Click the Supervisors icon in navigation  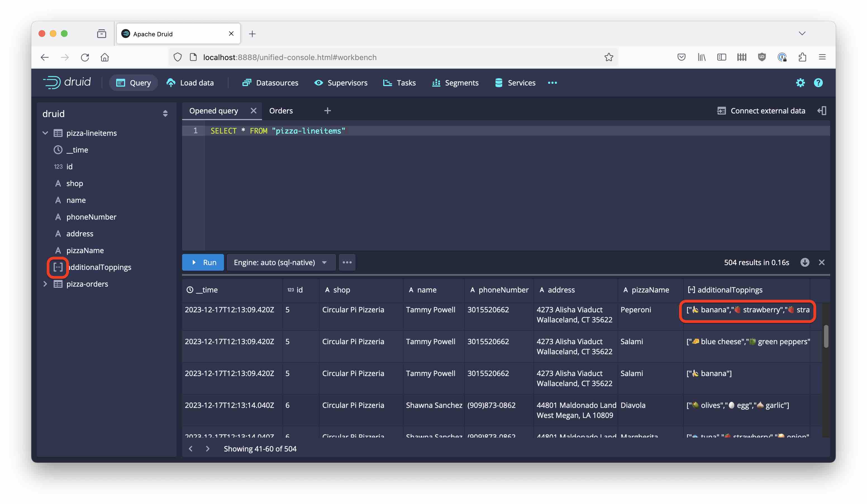click(318, 83)
